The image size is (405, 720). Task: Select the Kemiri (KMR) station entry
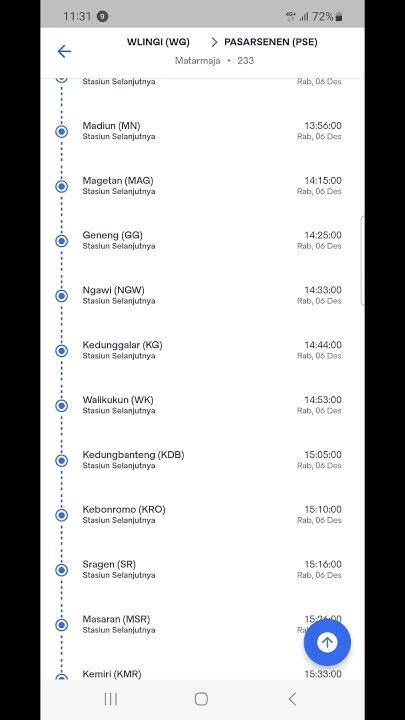(x=202, y=674)
